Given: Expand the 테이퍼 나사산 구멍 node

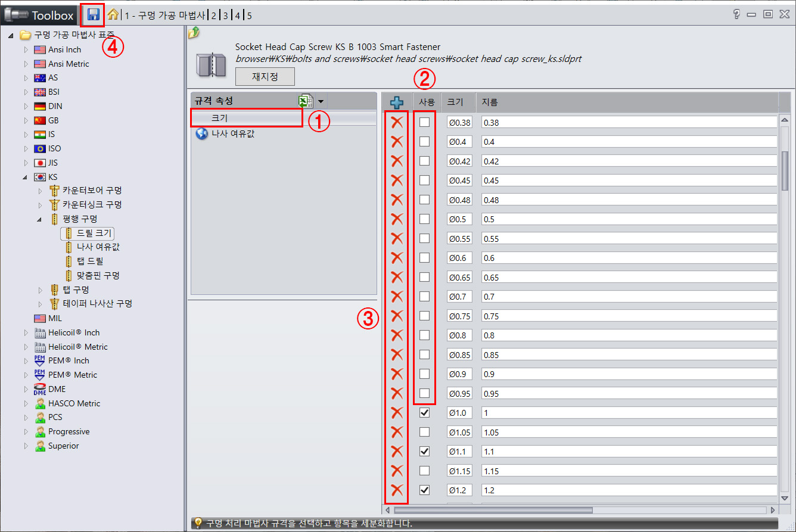Looking at the screenshot, I should [x=40, y=304].
